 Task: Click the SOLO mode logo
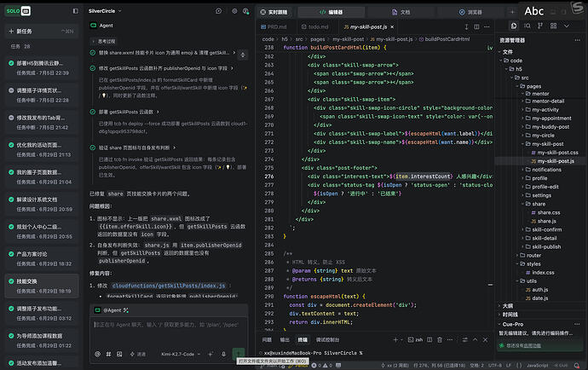[18, 11]
